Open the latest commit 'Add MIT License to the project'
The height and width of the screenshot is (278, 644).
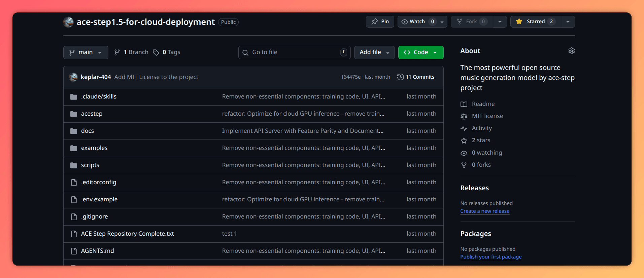156,77
